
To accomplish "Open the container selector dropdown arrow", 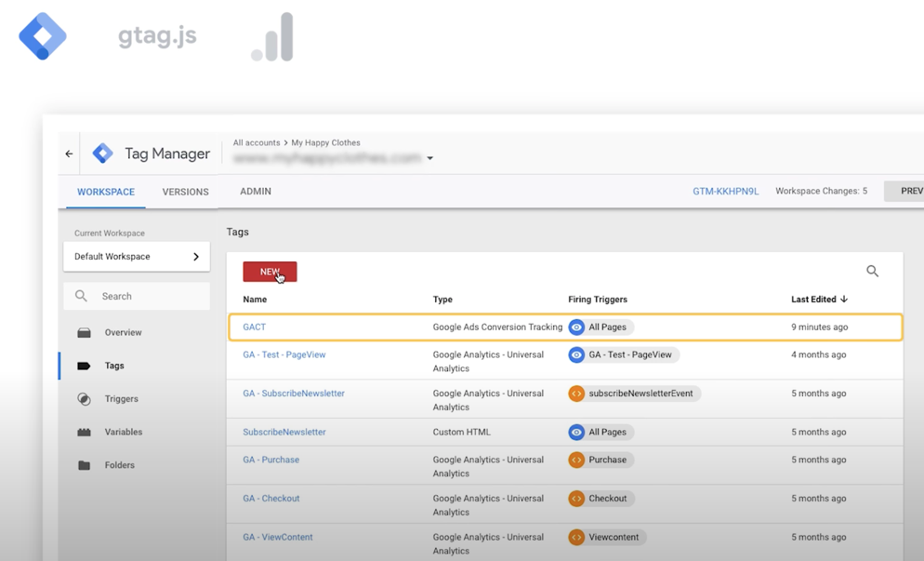I will click(430, 158).
